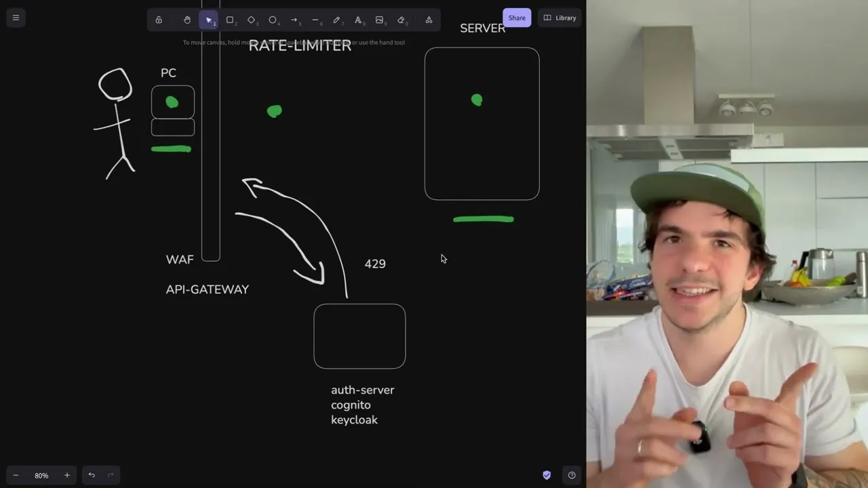This screenshot has height=488, width=868.
Task: Click the purple shield encryption icon
Action: click(547, 475)
